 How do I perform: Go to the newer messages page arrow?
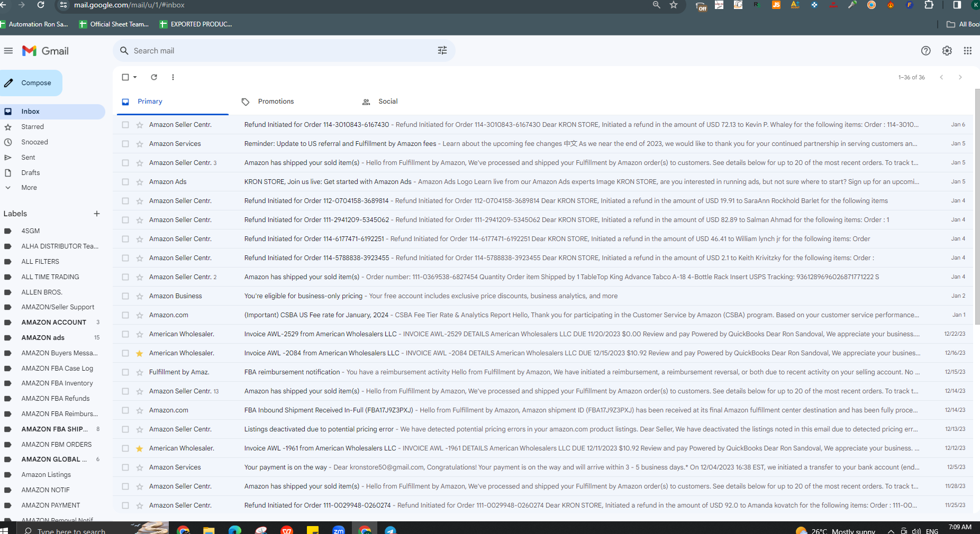(941, 77)
